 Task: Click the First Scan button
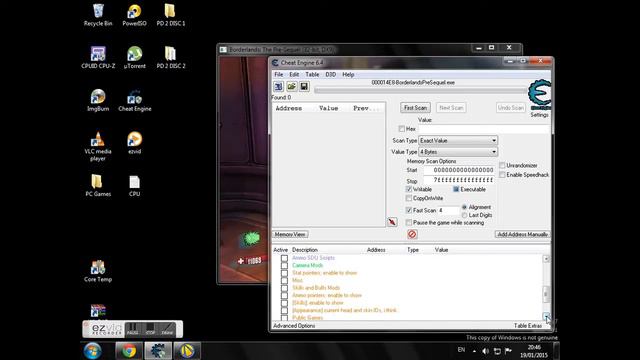click(415, 108)
